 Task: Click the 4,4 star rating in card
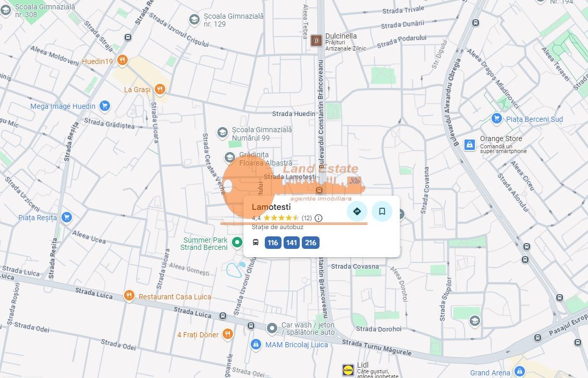click(275, 218)
